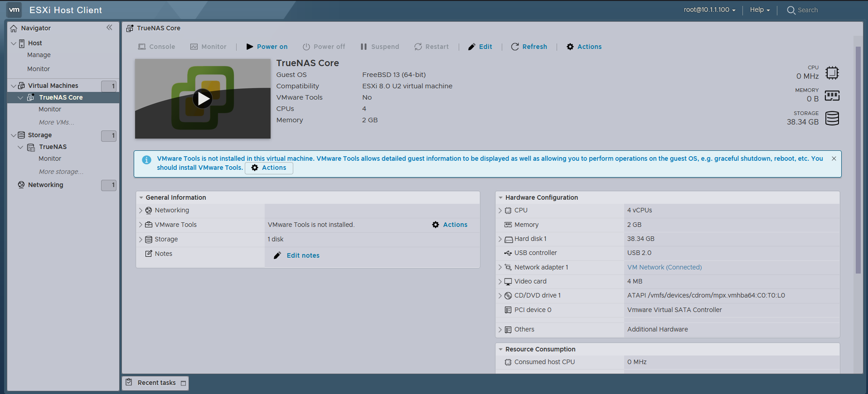Collapse the Navigator panel with double chevron

(x=109, y=28)
